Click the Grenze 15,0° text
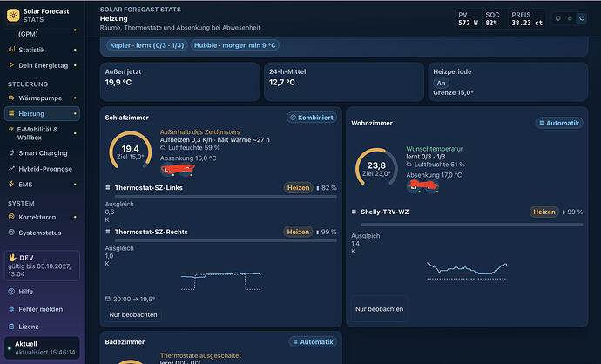This screenshot has height=364, width=601. pyautogui.click(x=454, y=92)
